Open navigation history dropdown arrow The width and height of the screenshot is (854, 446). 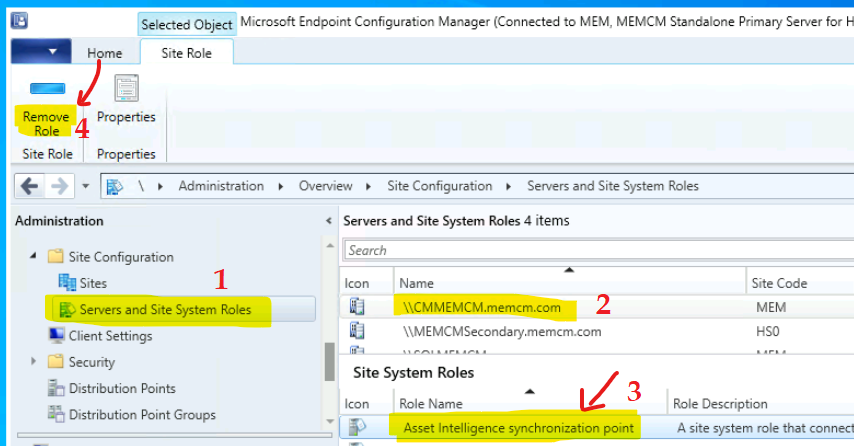[x=86, y=186]
